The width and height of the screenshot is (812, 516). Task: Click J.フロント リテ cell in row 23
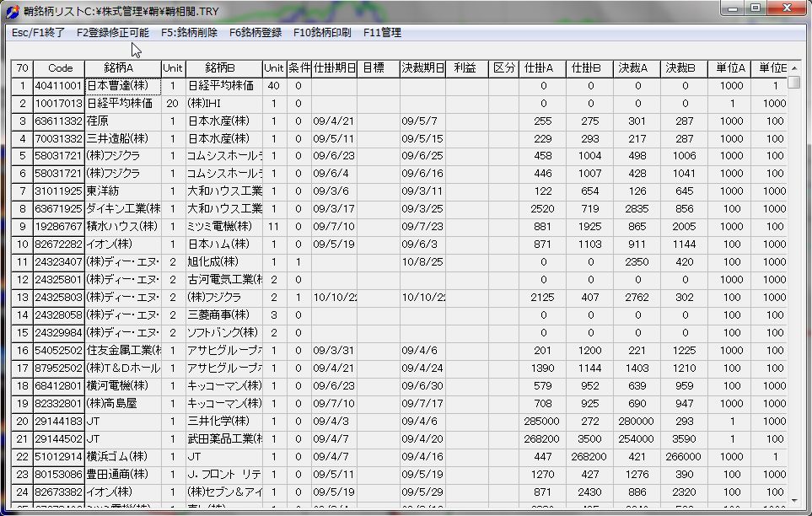click(223, 474)
